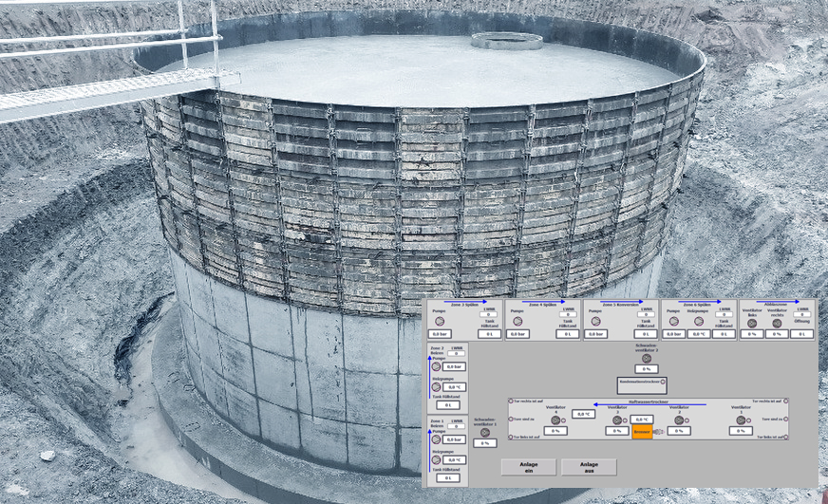Click the Zone 3 Spülen pump icon

[x=439, y=322]
